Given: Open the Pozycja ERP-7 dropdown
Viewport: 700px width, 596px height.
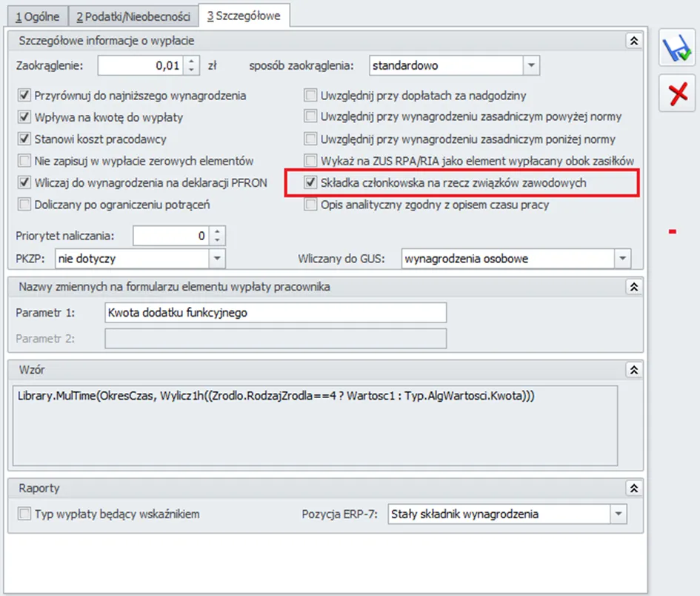Looking at the screenshot, I should [x=617, y=514].
